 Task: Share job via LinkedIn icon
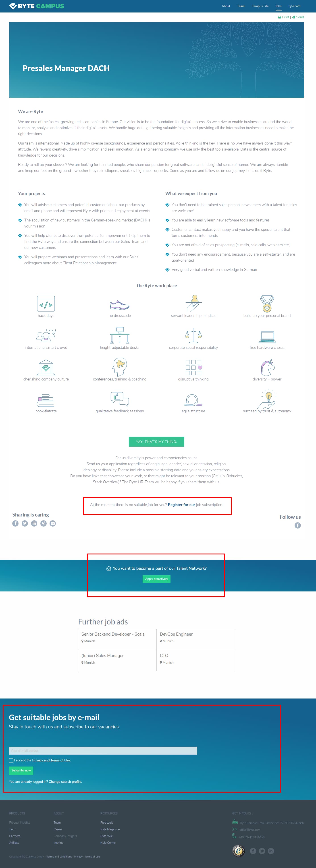click(34, 523)
